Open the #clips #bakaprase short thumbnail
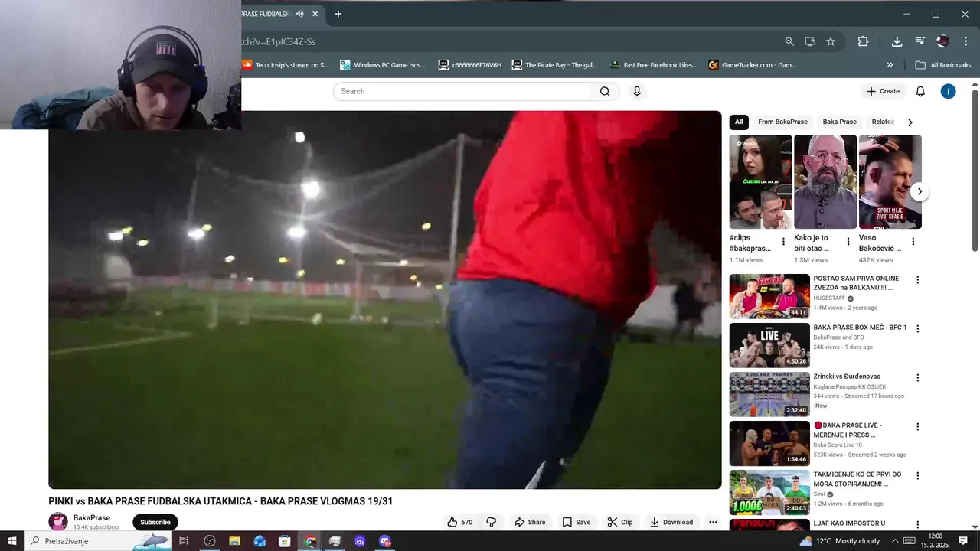980x551 pixels. (x=760, y=182)
